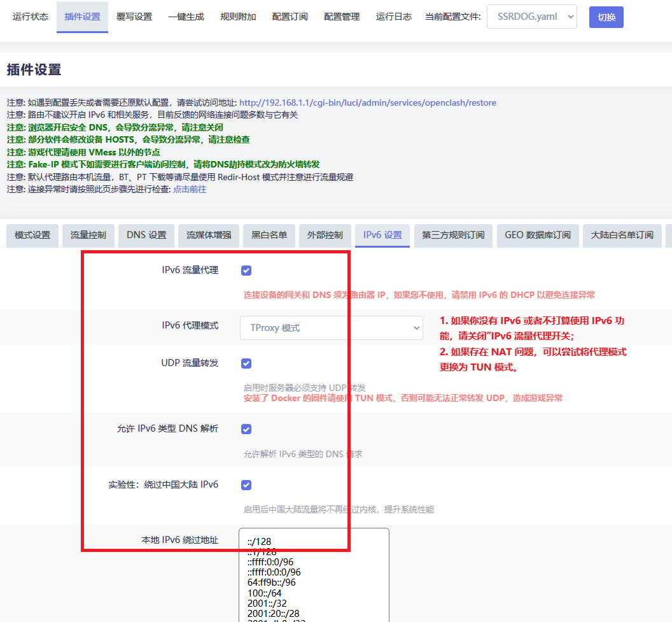Expand the 当前配置文件 SSRDOG.yaml dropdown
Screen dimensions: 672x622
(x=531, y=17)
